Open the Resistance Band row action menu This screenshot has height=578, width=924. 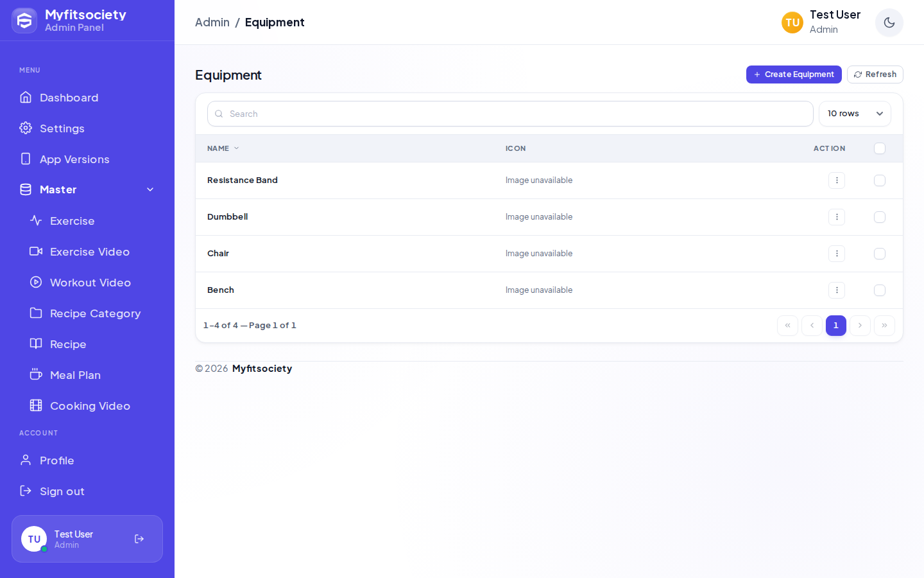pos(837,180)
